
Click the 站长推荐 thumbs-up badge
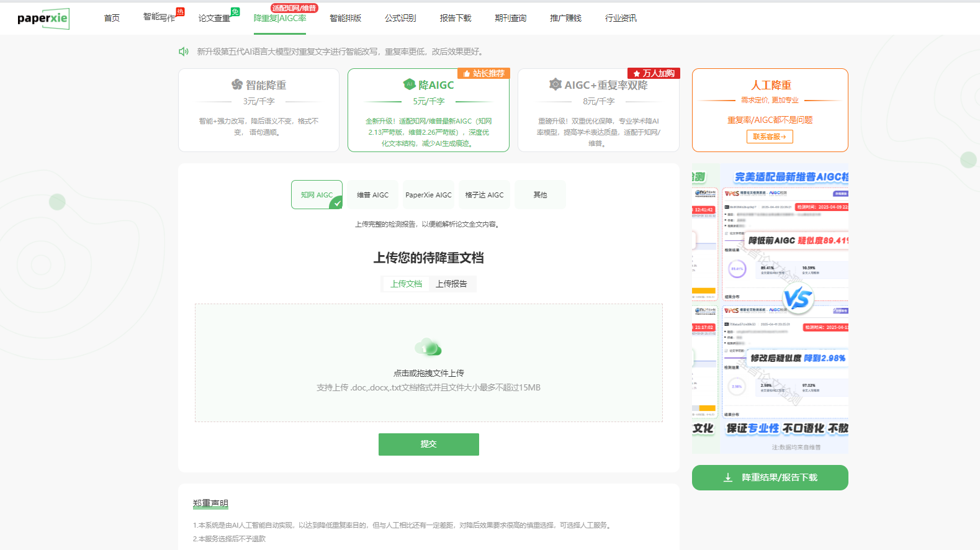pos(483,73)
